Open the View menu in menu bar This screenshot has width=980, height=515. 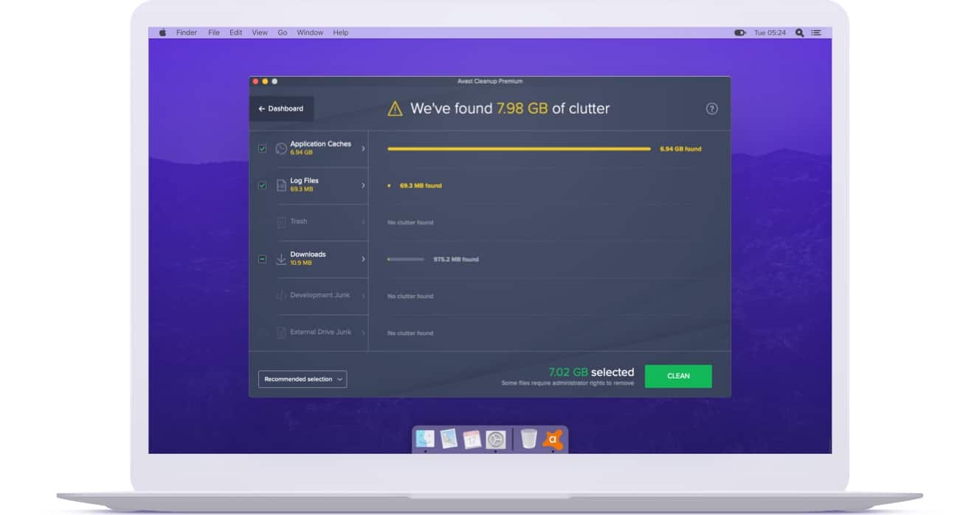tap(259, 32)
